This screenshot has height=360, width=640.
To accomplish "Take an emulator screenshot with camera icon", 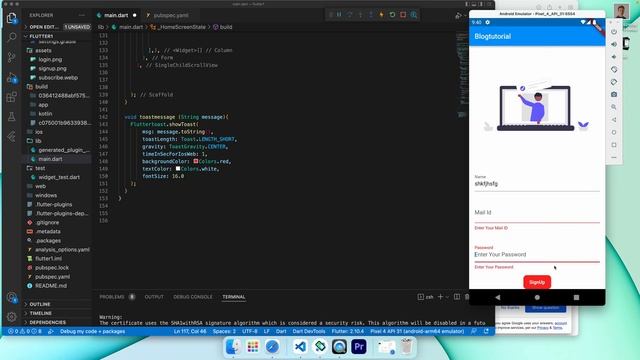I will 614,94.
